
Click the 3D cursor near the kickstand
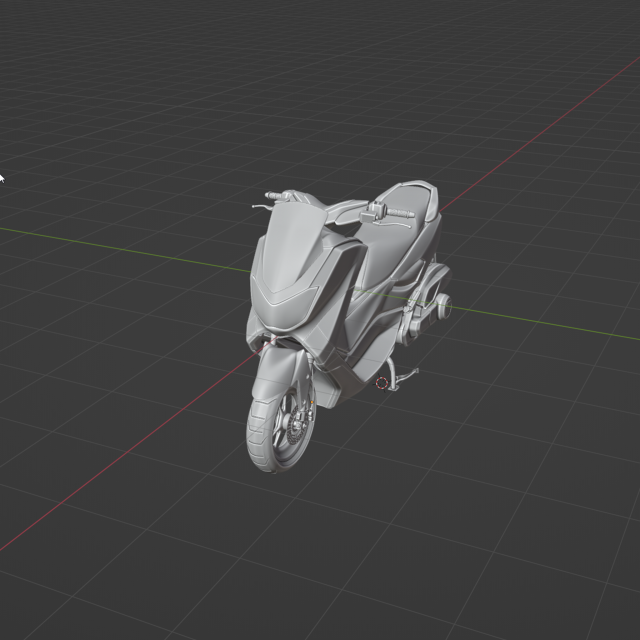click(x=382, y=383)
